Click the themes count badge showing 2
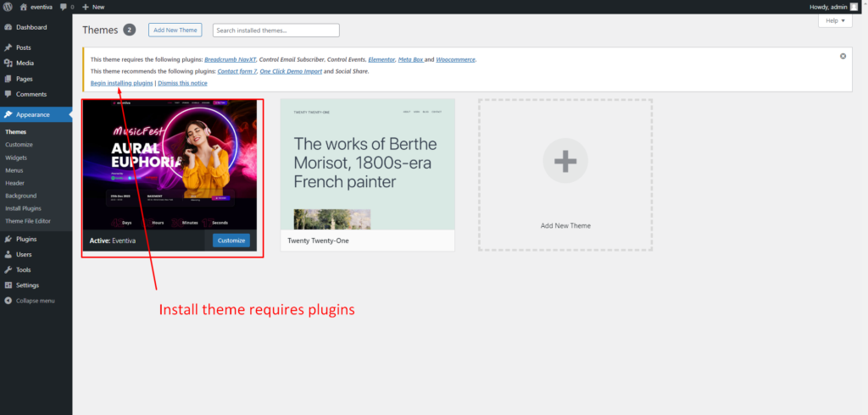Image resolution: width=868 pixels, height=415 pixels. point(130,30)
